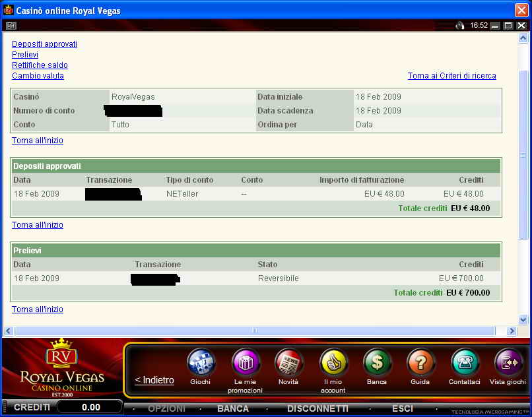Image resolution: width=532 pixels, height=417 pixels.
Task: Open the Giochi cards icon
Action: (201, 362)
